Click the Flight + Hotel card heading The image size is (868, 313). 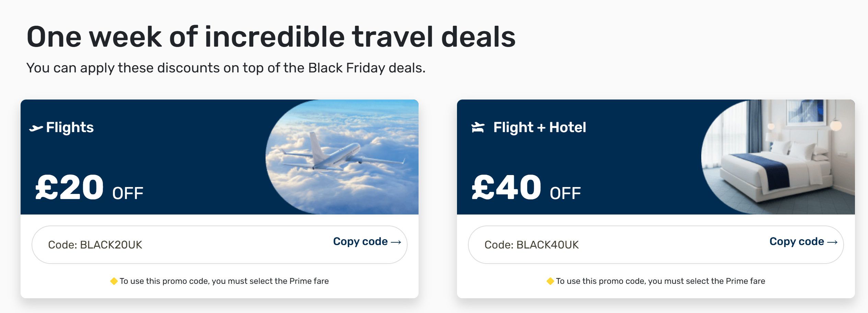(x=540, y=127)
